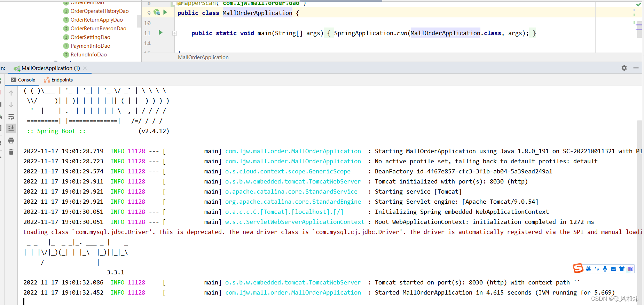Click the o.a.c.c.C.[Tomcat].[localhost].[/] logger name
Image resolution: width=644 pixels, height=305 pixels.
pyautogui.click(x=284, y=212)
